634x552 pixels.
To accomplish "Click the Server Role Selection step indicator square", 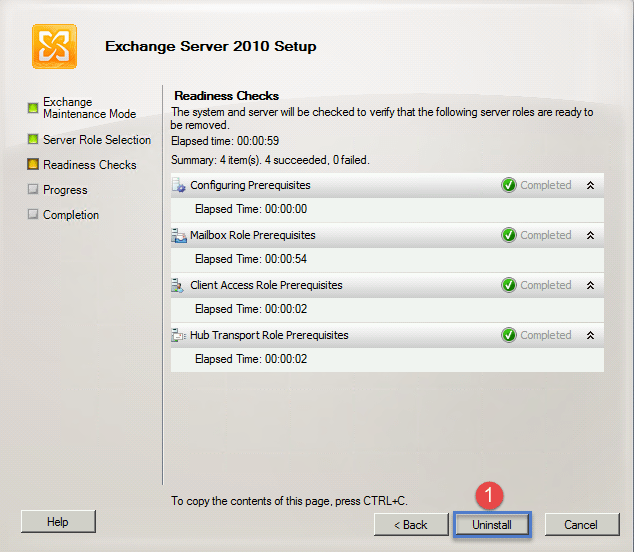I will pyautogui.click(x=33, y=140).
